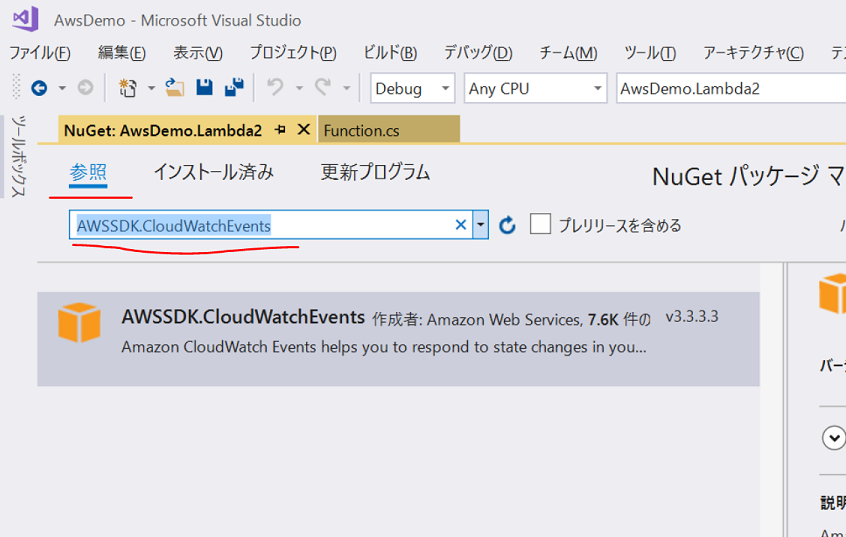The width and height of the screenshot is (846, 537).
Task: Save the current file via floppy icon
Action: coord(204,87)
